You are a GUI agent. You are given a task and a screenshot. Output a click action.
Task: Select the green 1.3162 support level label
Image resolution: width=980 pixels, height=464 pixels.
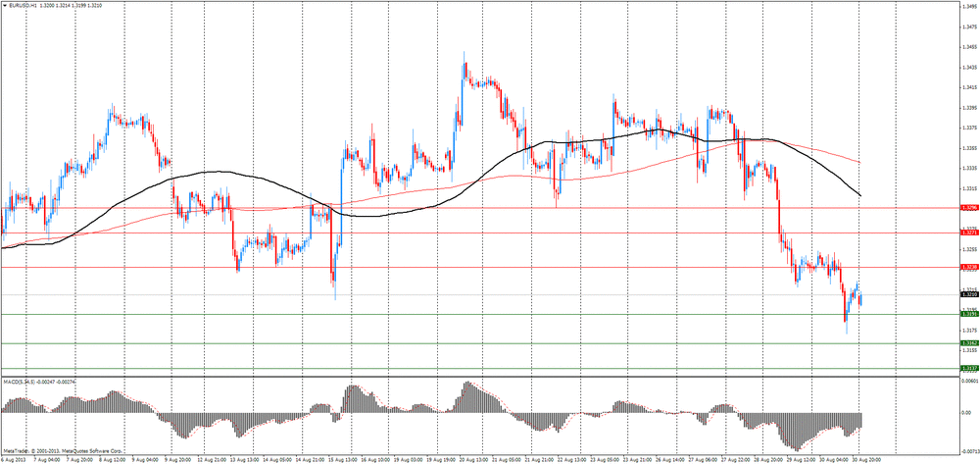click(x=969, y=343)
